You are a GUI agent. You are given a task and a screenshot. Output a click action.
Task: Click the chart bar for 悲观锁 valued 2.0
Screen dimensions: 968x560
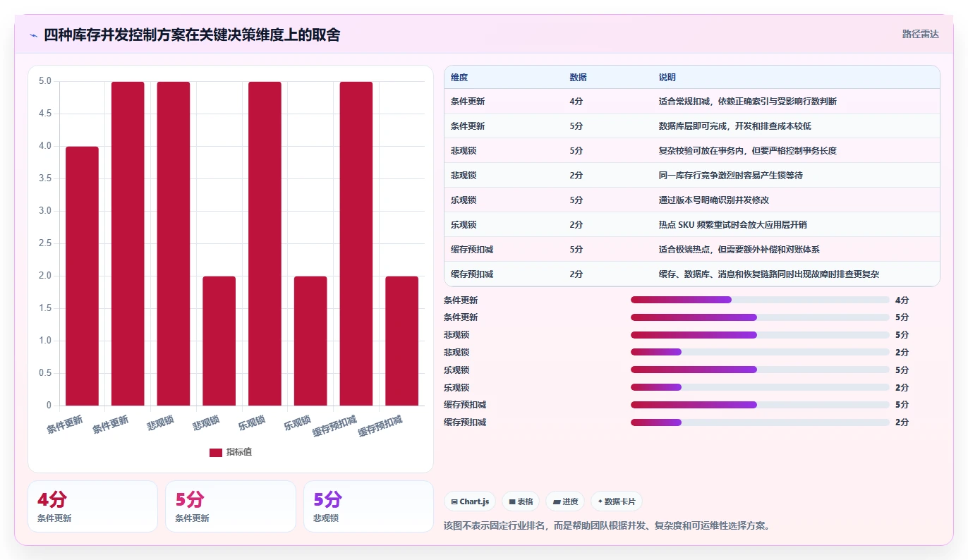tap(219, 341)
